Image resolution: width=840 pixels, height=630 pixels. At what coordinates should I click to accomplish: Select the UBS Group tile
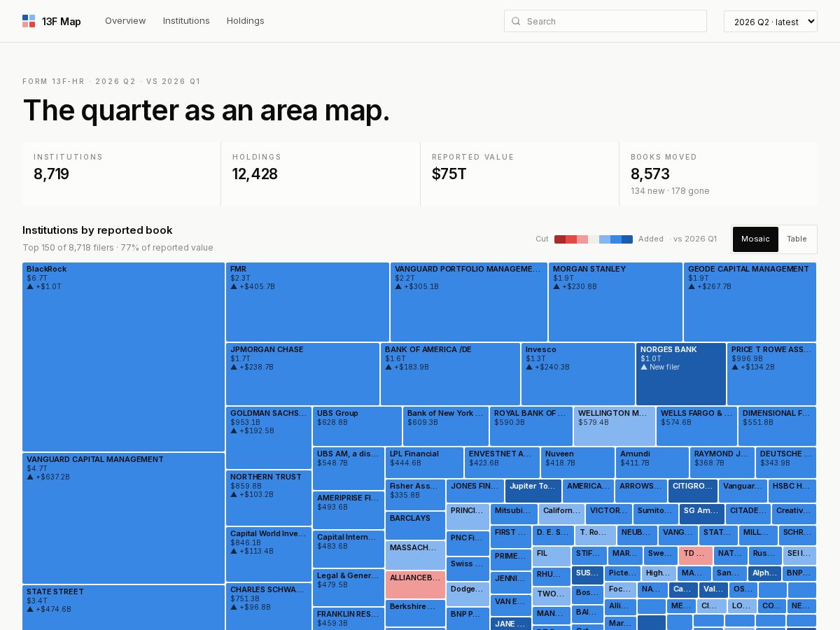point(357,426)
